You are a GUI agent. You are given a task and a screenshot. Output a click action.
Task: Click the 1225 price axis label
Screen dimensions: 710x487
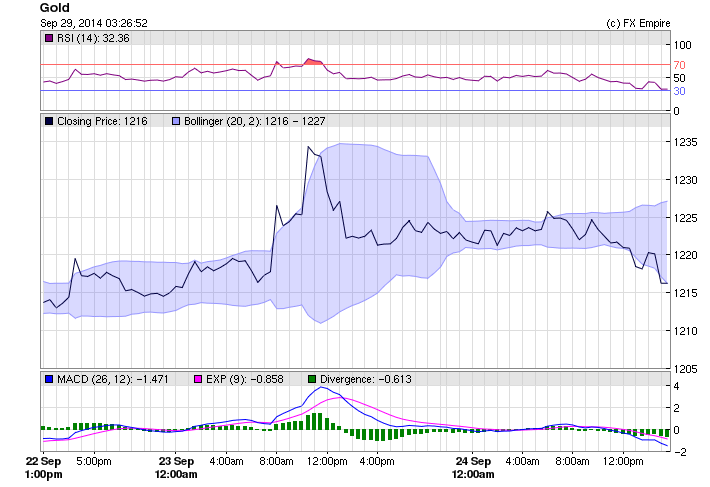685,218
